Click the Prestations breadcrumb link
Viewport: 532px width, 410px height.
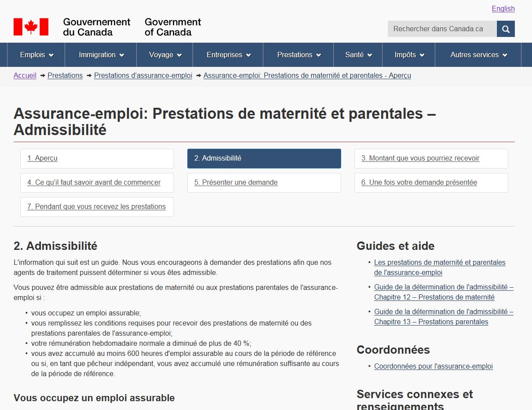[65, 75]
